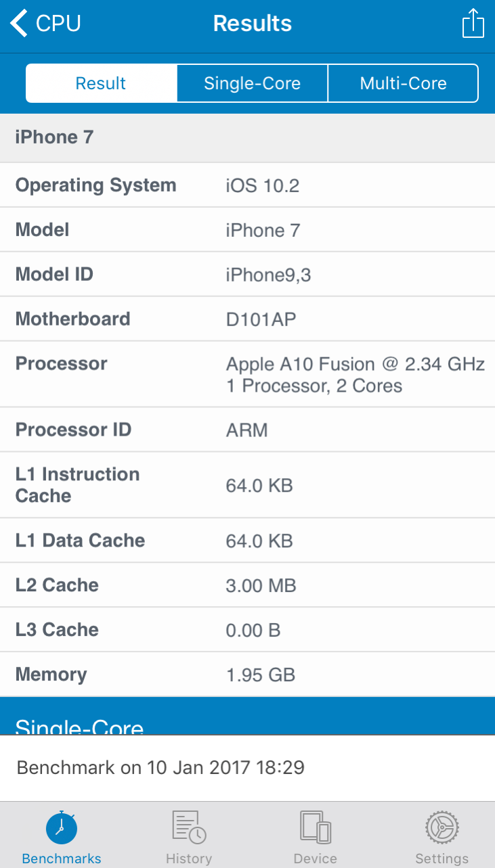495x868 pixels.
Task: Tap the Single-Core section header
Action: click(x=247, y=716)
